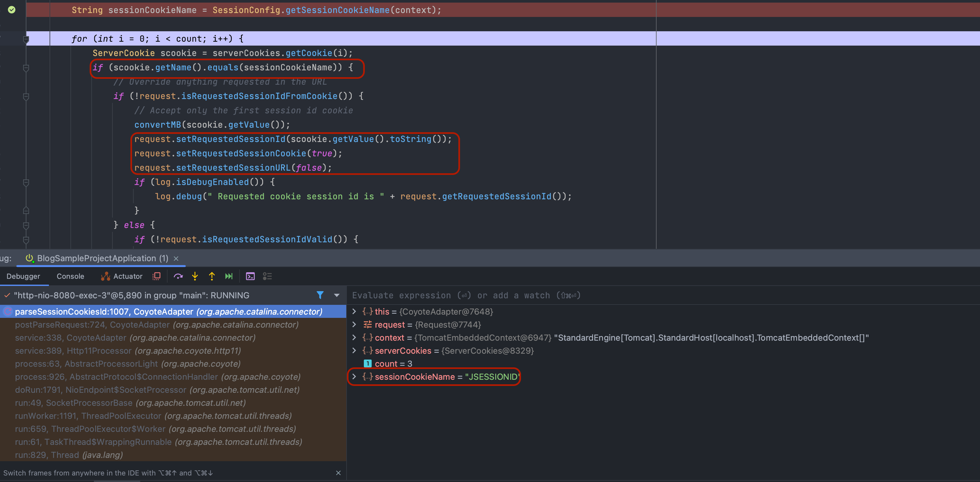The image size is (980, 482).
Task: Click the Step Over debugger icon
Action: point(178,276)
